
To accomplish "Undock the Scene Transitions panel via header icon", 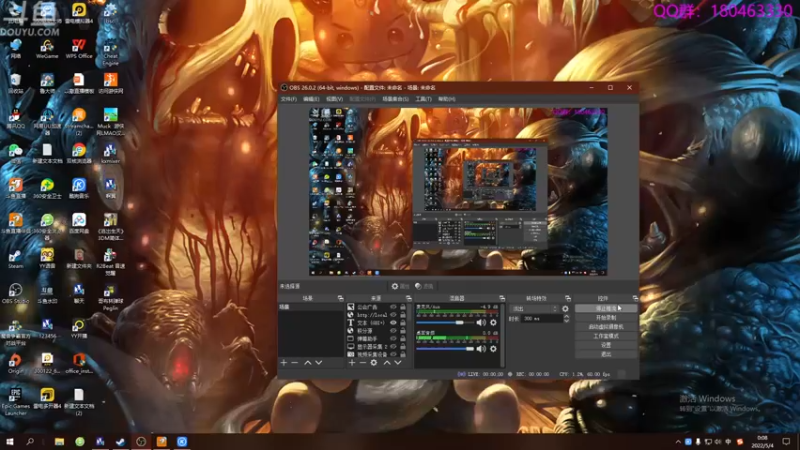I will pyautogui.click(x=568, y=298).
